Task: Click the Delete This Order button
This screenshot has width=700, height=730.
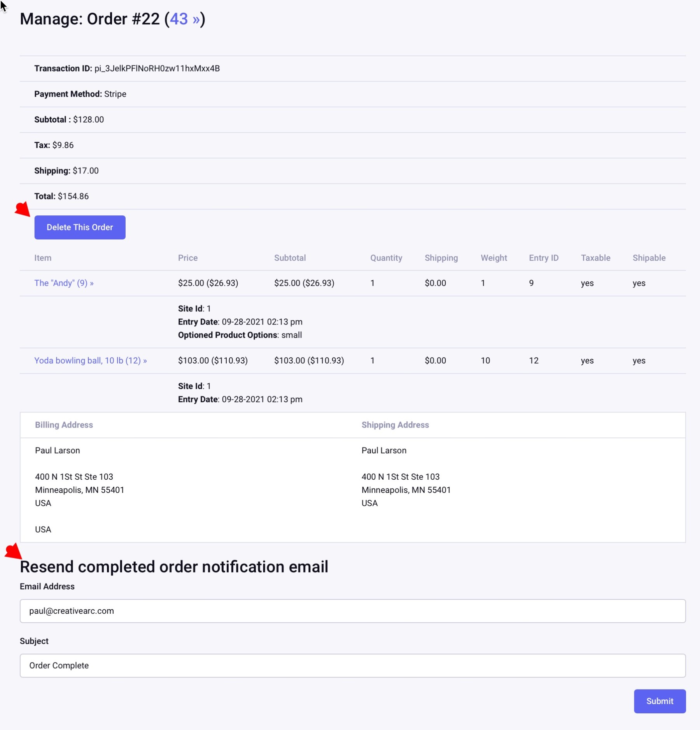Action: click(80, 227)
